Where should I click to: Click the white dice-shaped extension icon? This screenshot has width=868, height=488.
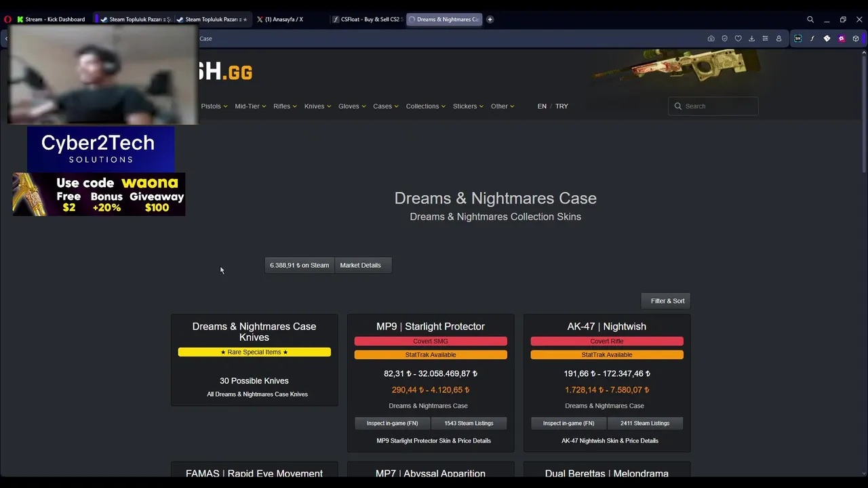click(x=827, y=39)
